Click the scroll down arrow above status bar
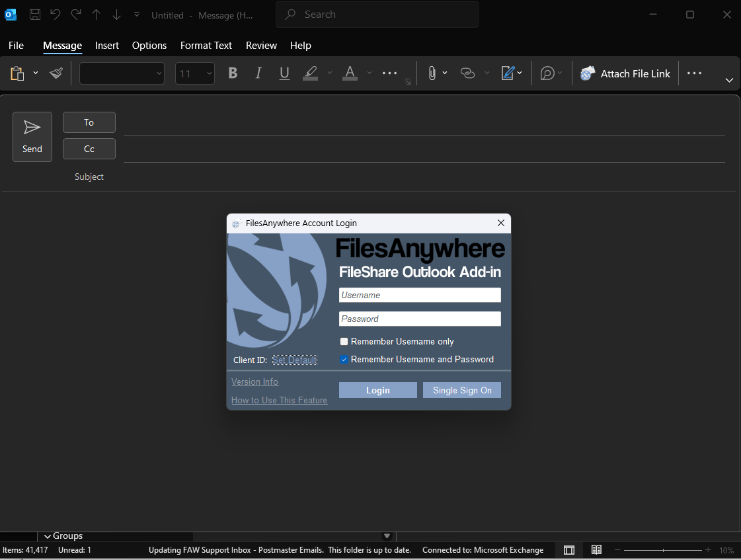This screenshot has width=741, height=560. [x=387, y=536]
